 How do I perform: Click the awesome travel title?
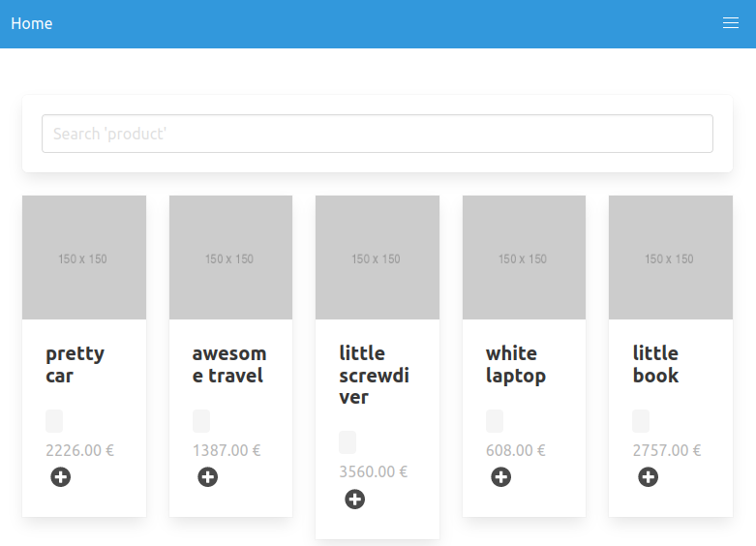coord(228,364)
